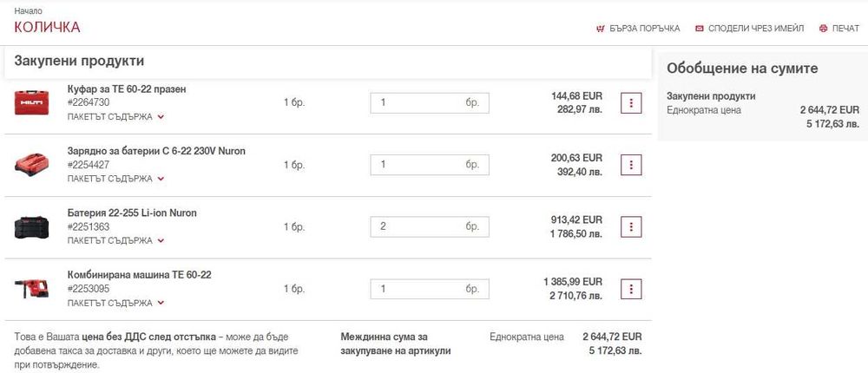
Task: Open product title Зарядно за батерии C 6-22 230V Nuron
Action: [x=156, y=151]
